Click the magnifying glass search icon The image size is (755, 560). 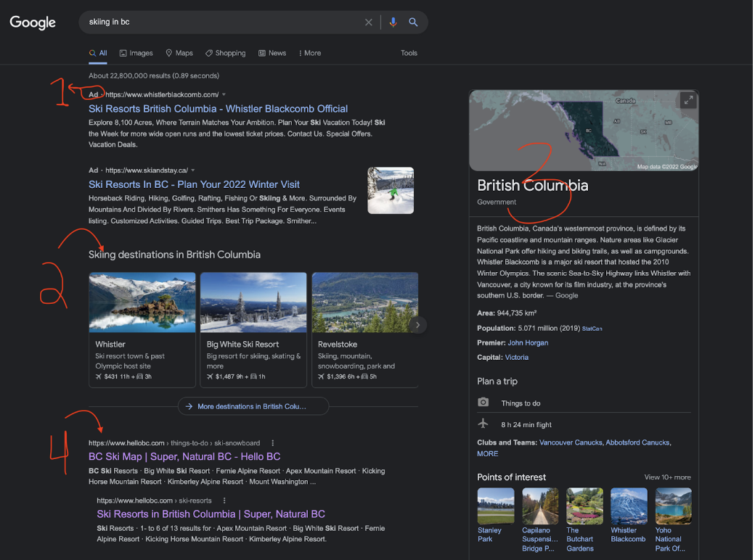pos(413,22)
